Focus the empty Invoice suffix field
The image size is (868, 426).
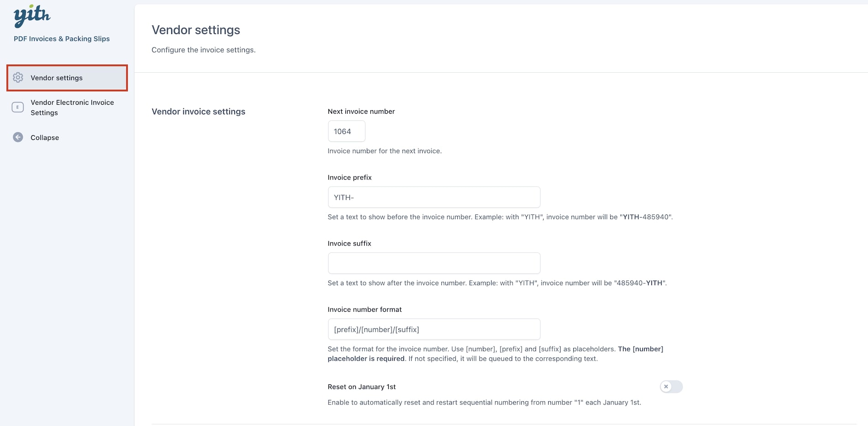tap(434, 263)
